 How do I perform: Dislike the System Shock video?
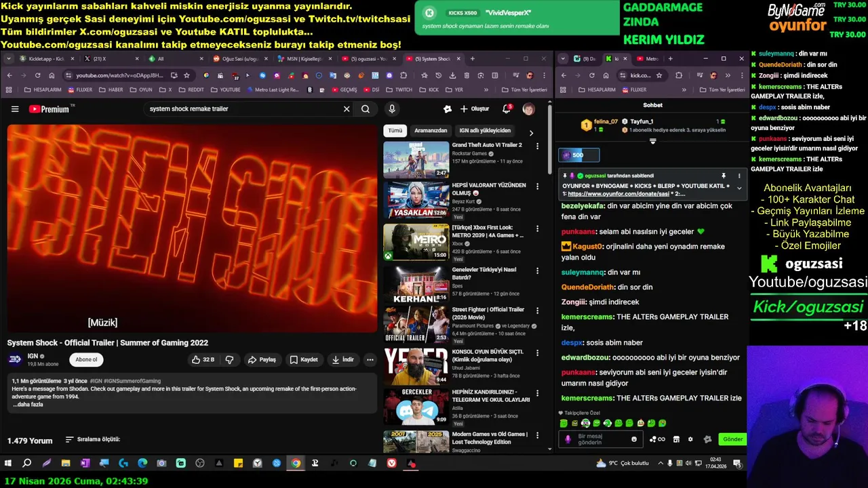229,360
